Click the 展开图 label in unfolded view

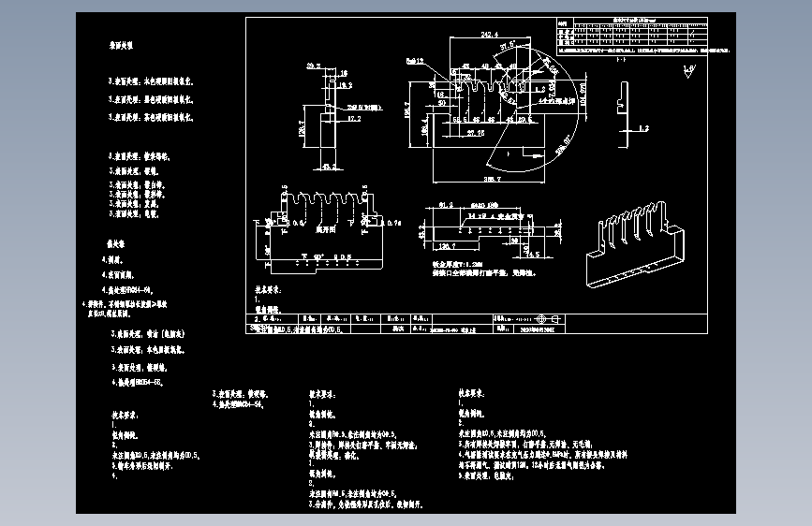326,229
